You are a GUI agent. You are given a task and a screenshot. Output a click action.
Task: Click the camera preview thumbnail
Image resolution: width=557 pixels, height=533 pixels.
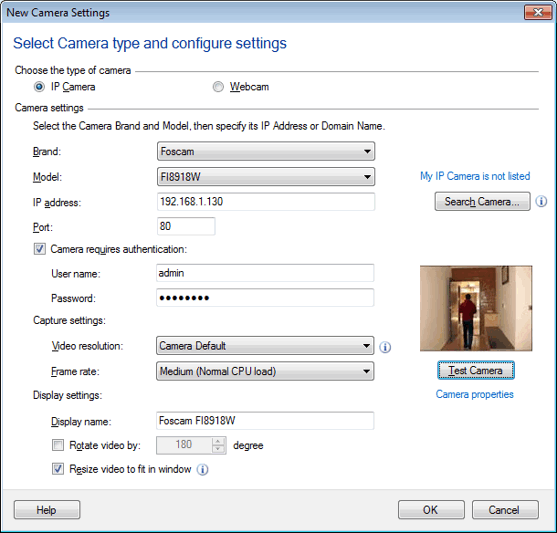pos(476,308)
